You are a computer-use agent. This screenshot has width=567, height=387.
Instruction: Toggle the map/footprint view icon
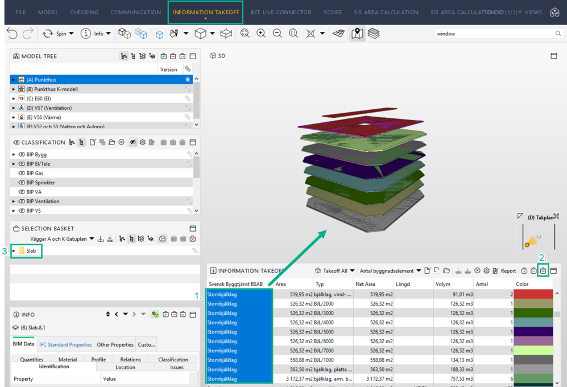(x=357, y=34)
